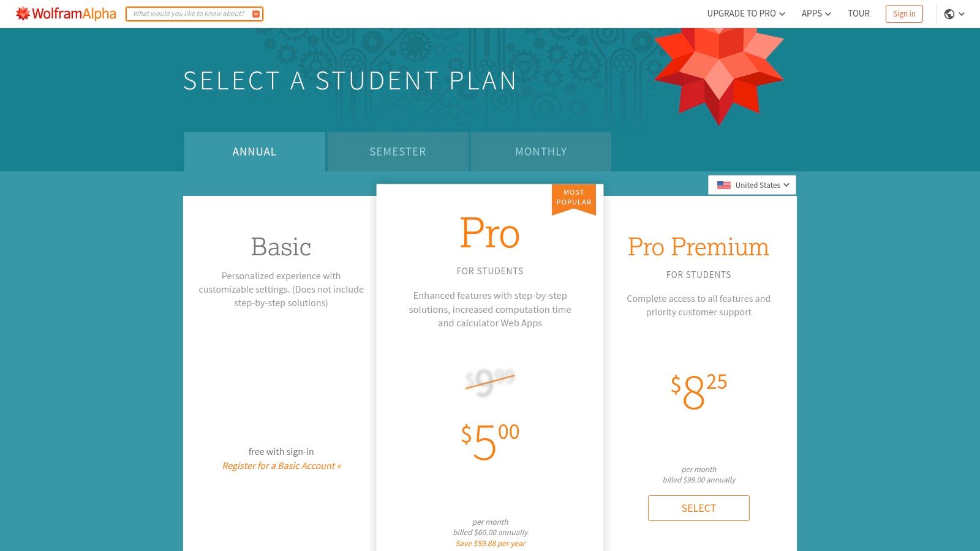The width and height of the screenshot is (980, 551).
Task: Select the Semester billing tab
Action: pos(398,152)
